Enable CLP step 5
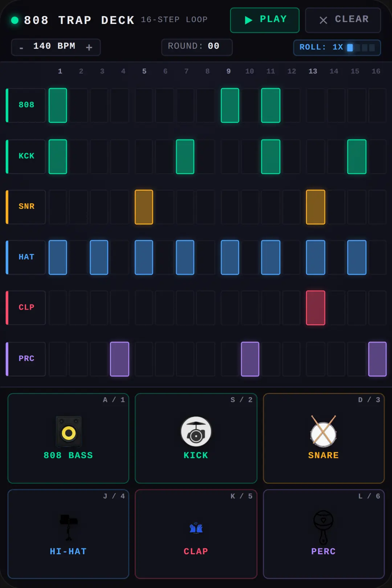This screenshot has height=588, width=392. tap(144, 308)
